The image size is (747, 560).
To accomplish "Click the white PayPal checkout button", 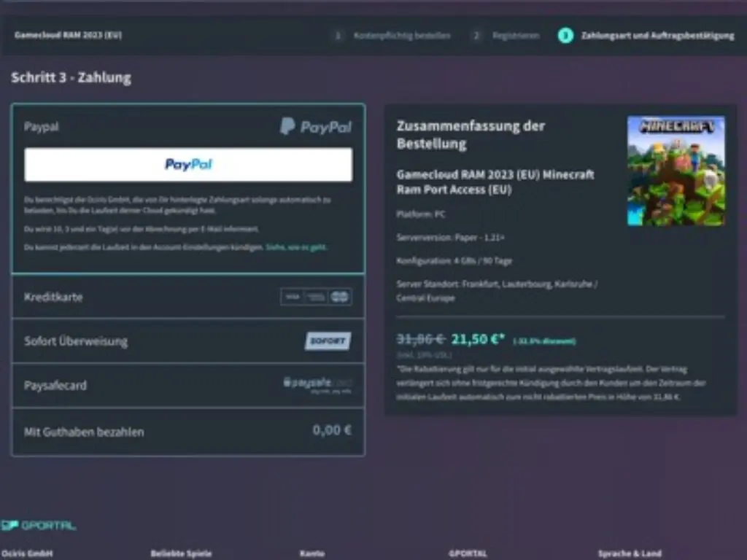I will point(188,163).
